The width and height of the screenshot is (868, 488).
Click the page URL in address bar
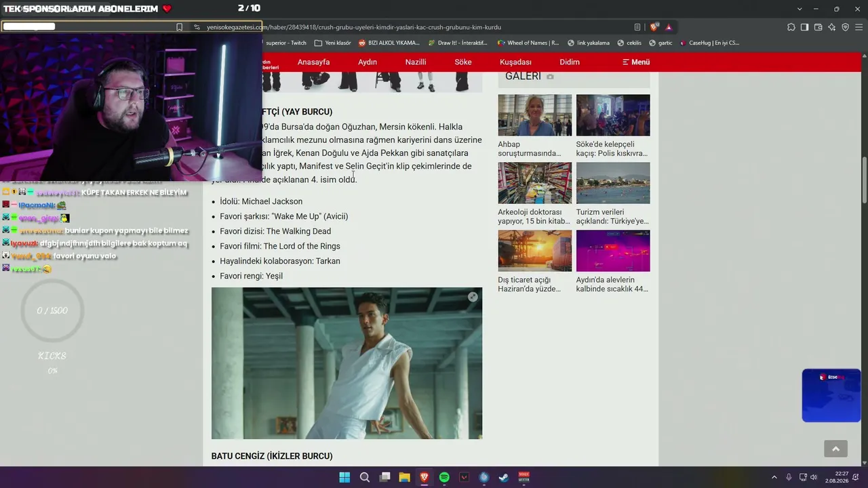354,27
